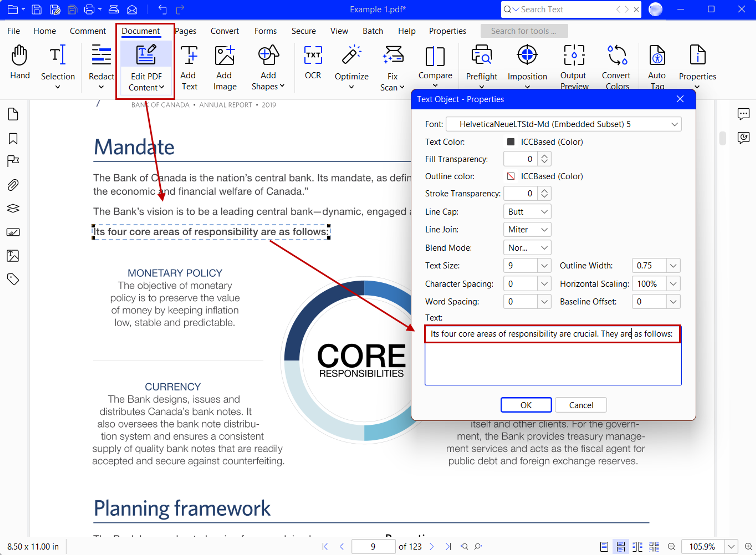The width and height of the screenshot is (756, 555).
Task: Expand the Font dropdown
Action: pyautogui.click(x=674, y=124)
